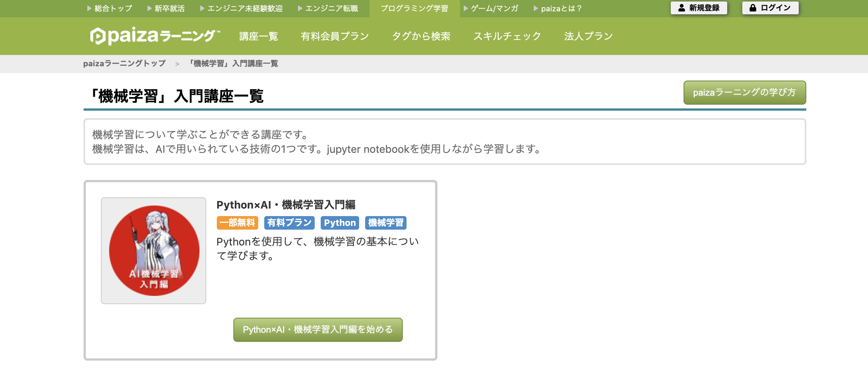Select the 一部無料 badge
This screenshot has height=390, width=868.
pos(237,222)
